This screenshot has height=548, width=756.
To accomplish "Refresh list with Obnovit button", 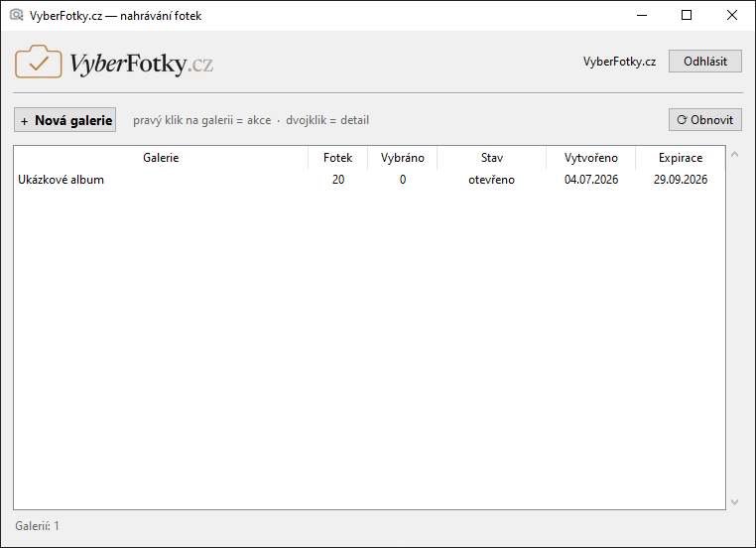I will point(704,120).
